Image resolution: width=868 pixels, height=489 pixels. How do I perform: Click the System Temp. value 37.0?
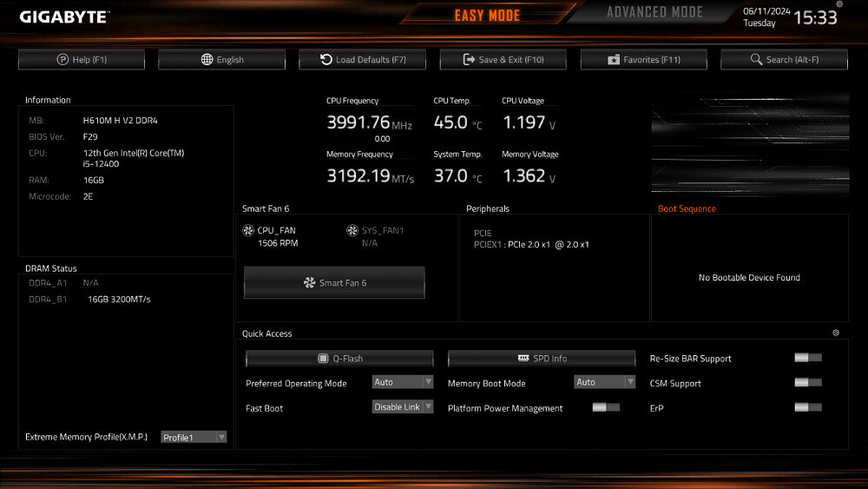(x=450, y=175)
